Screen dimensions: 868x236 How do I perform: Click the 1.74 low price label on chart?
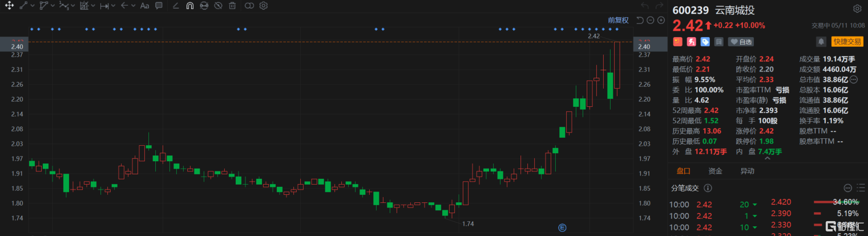pyautogui.click(x=468, y=223)
